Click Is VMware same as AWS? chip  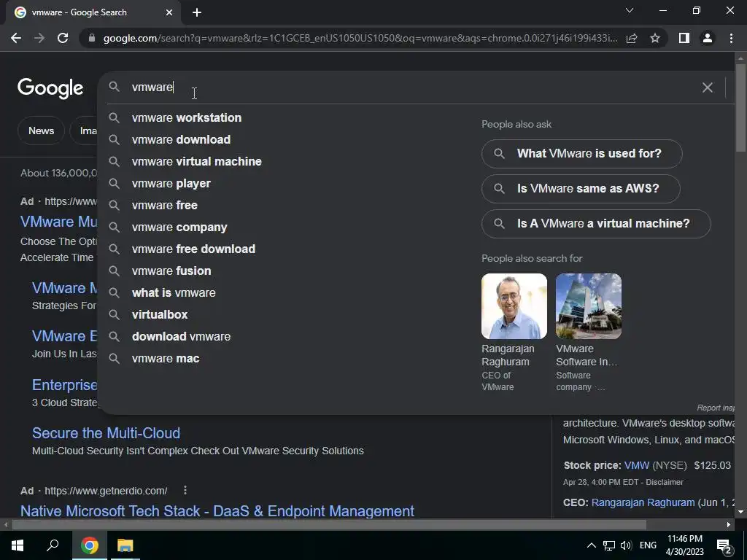(581, 189)
